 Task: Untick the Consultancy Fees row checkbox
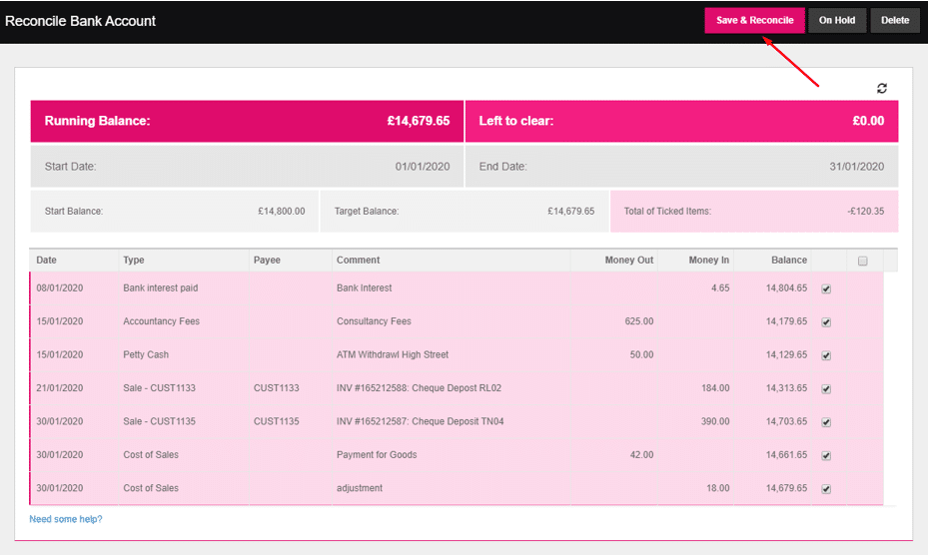825,322
